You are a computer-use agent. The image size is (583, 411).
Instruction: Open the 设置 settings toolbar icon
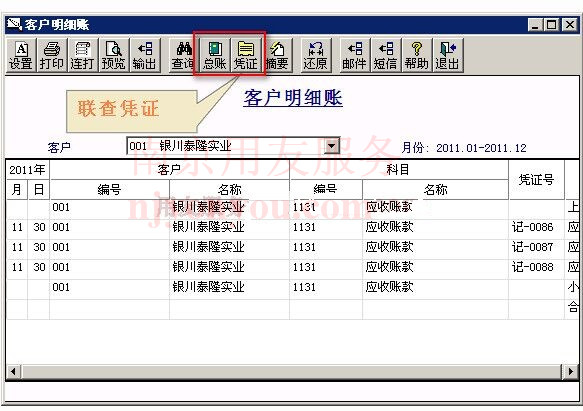21,55
